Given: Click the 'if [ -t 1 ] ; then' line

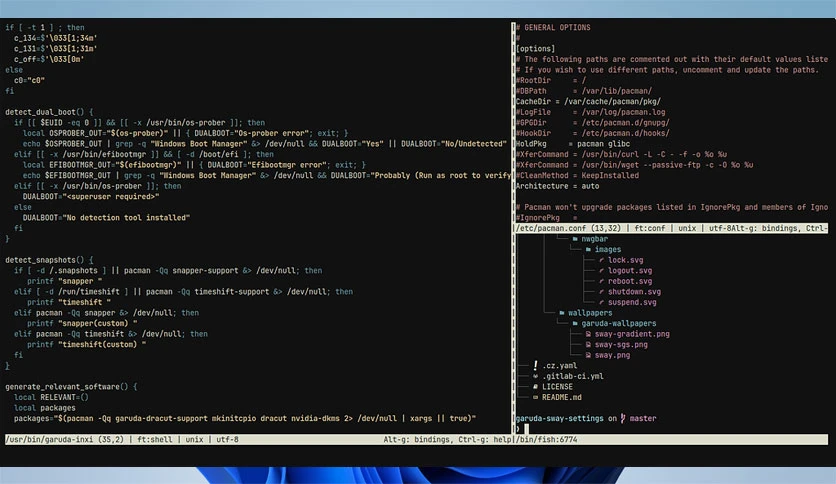Looking at the screenshot, I should tap(45, 28).
